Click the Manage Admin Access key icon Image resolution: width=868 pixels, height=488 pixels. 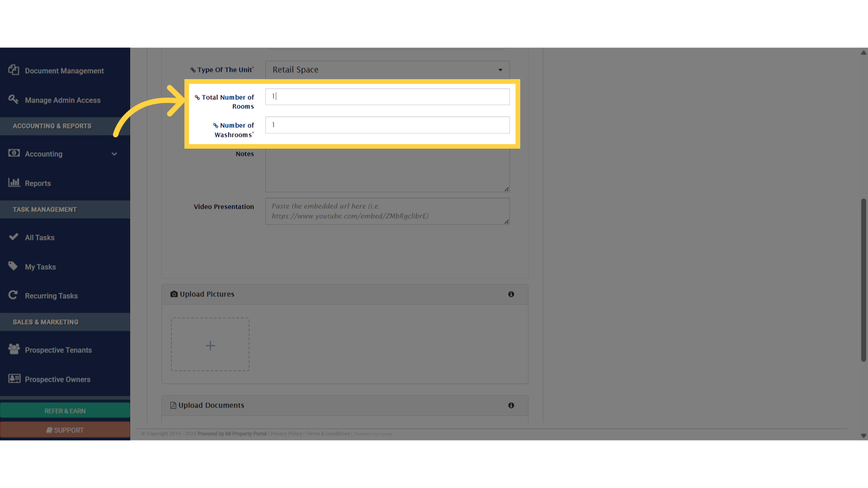pyautogui.click(x=14, y=99)
